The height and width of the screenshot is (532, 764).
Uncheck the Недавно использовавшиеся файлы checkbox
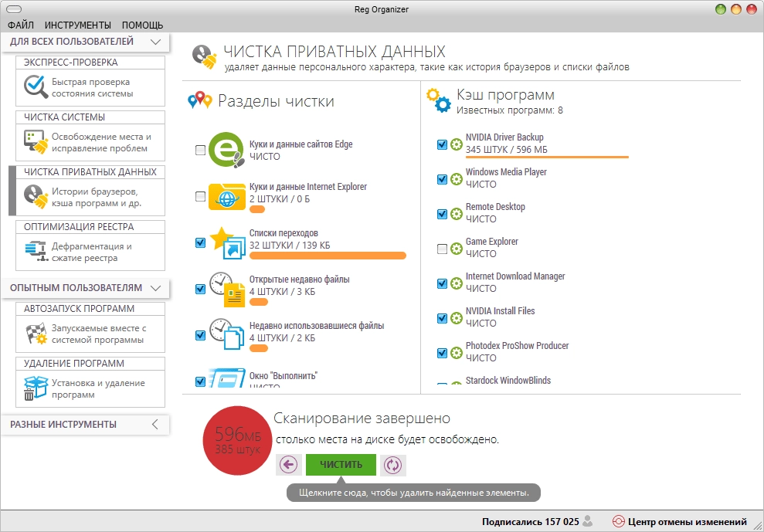click(x=200, y=335)
